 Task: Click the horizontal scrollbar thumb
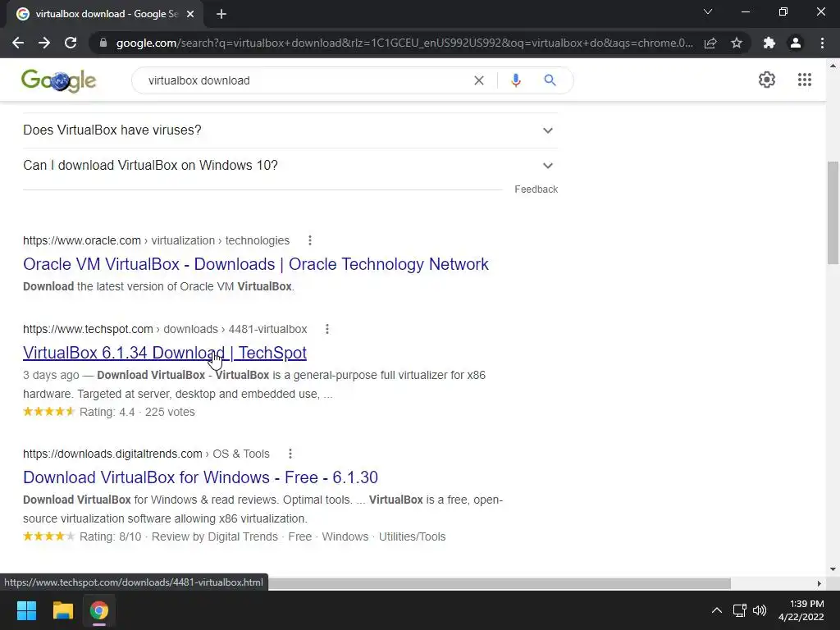click(x=500, y=583)
